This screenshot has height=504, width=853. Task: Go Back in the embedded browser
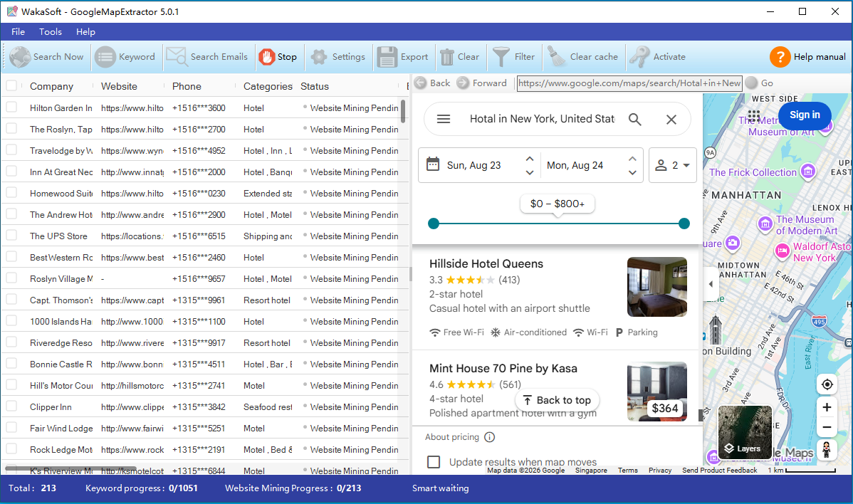432,83
